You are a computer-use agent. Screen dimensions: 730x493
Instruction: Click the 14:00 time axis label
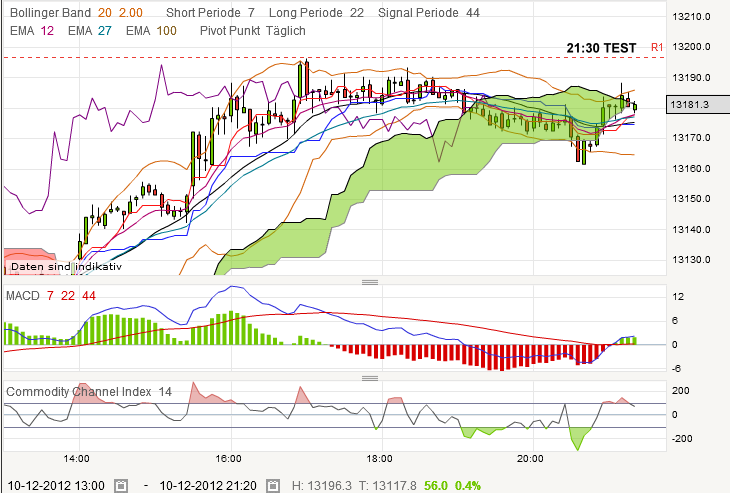tap(76, 459)
